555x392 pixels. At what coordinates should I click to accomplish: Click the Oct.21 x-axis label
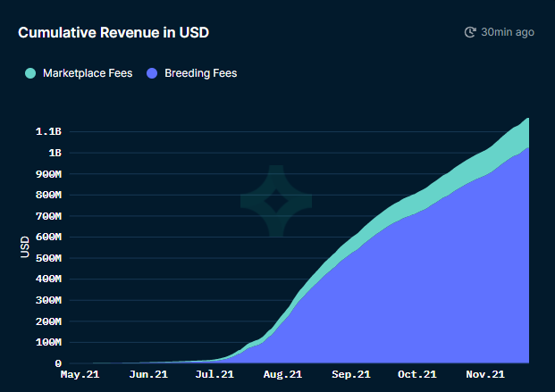pyautogui.click(x=417, y=374)
